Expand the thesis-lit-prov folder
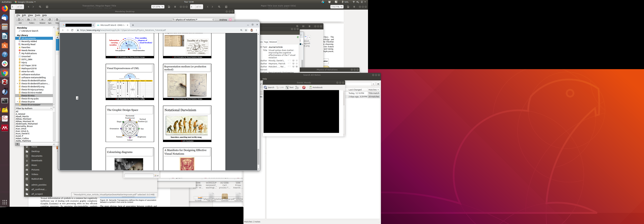 [17, 102]
